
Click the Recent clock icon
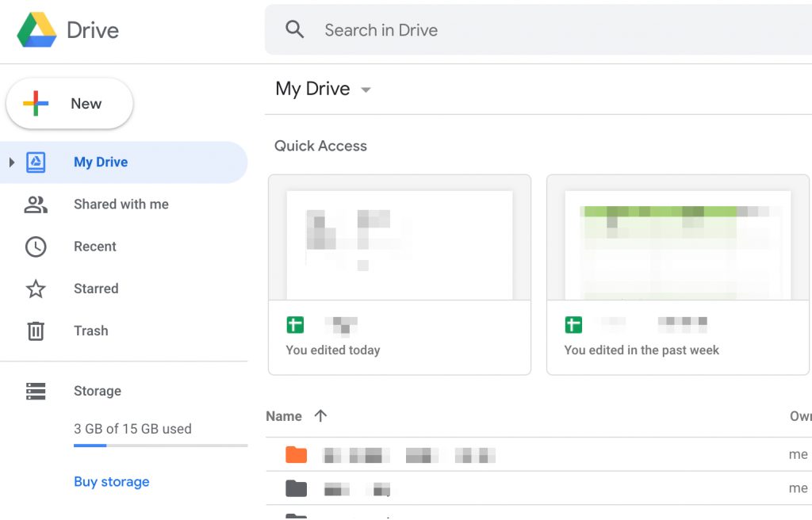tap(36, 247)
